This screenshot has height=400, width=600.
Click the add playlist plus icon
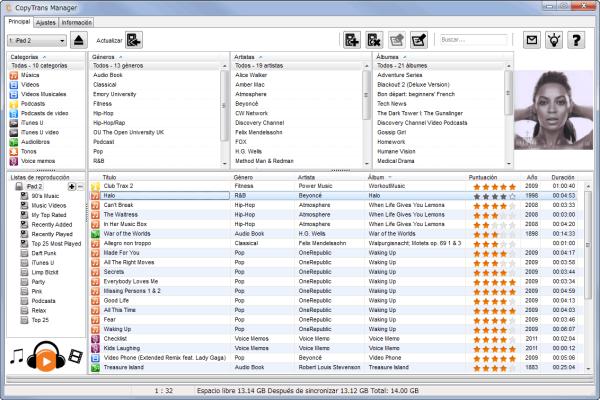(72, 187)
